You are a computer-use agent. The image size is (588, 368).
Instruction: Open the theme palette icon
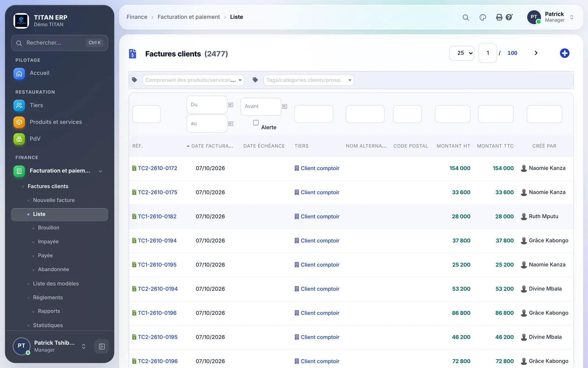point(483,17)
